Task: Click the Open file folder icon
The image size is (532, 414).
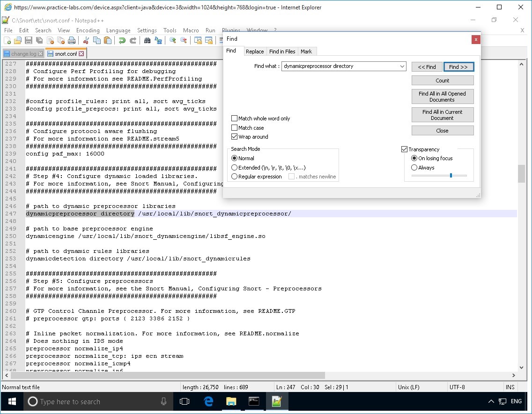Action: point(18,41)
